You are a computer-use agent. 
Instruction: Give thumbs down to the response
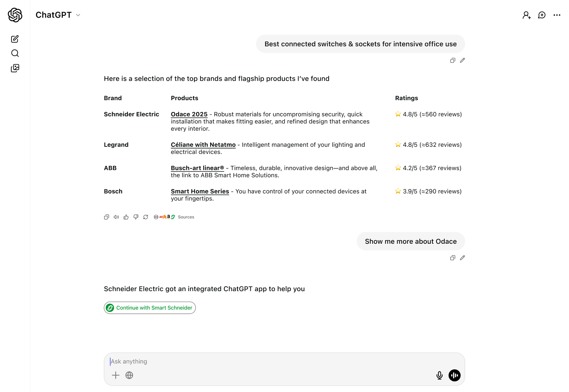[x=136, y=217]
